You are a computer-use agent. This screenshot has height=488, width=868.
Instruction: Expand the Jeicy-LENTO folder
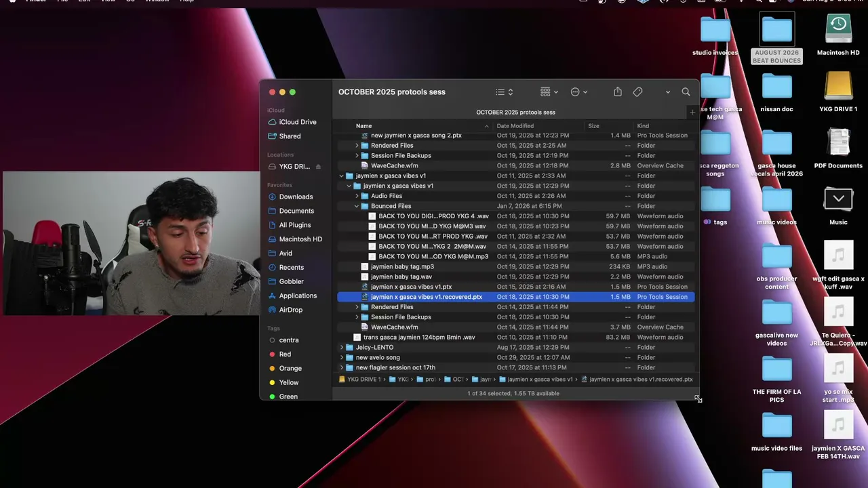(x=342, y=348)
